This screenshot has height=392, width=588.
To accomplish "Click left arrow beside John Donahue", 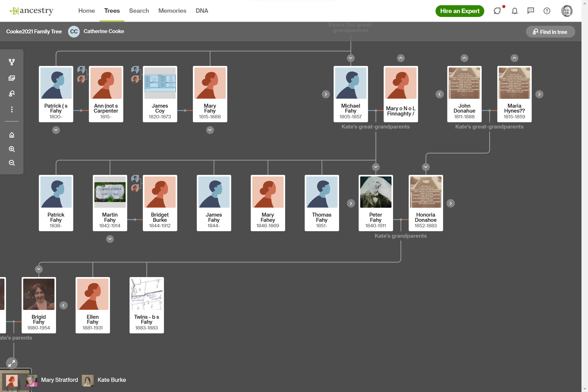I will pyautogui.click(x=440, y=94).
